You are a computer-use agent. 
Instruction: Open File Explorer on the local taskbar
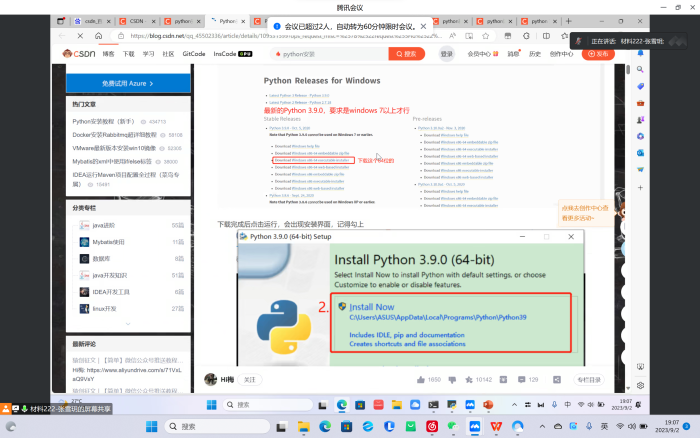pyautogui.click(x=304, y=426)
